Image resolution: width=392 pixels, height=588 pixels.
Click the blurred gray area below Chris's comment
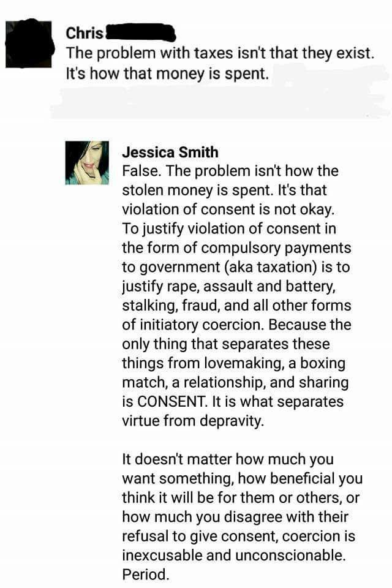[x=219, y=101]
